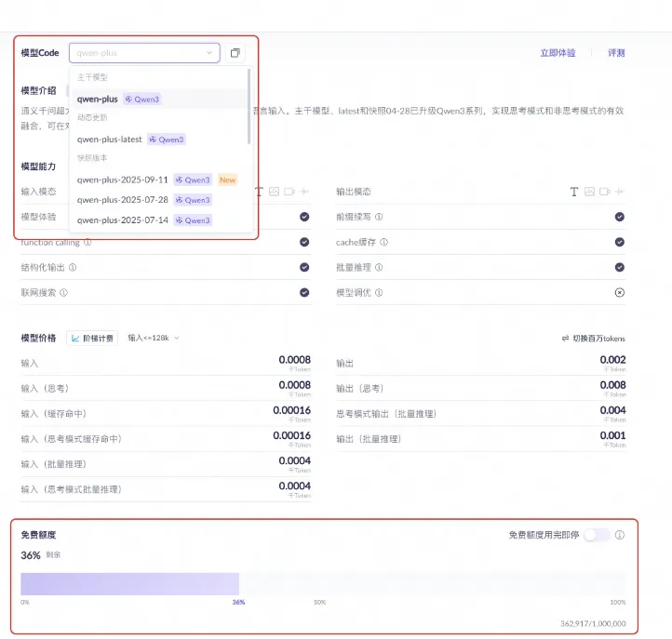Click the image icon under 输入模态
The image size is (672, 639).
pos(275,192)
